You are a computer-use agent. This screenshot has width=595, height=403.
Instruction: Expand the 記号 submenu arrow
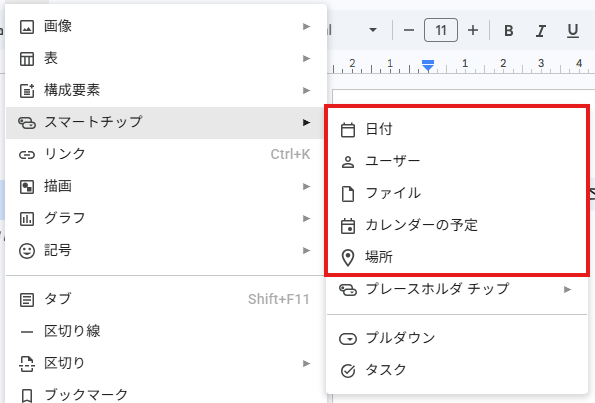306,250
